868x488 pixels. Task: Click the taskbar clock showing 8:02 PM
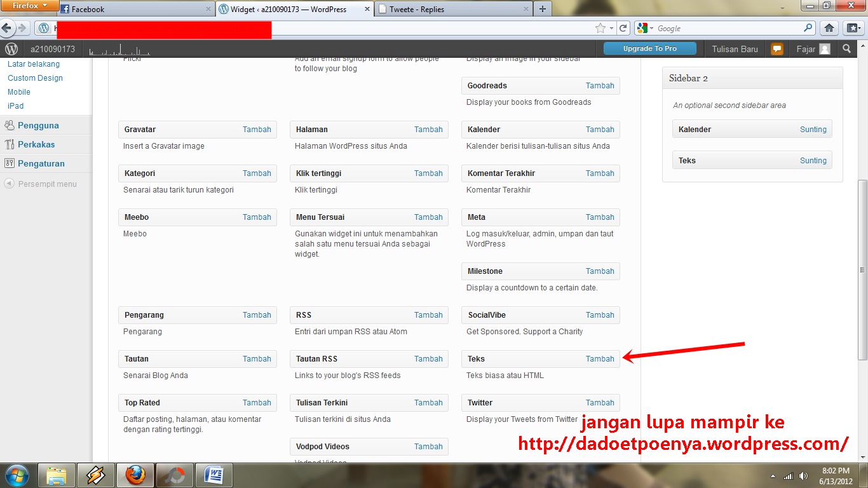836,476
